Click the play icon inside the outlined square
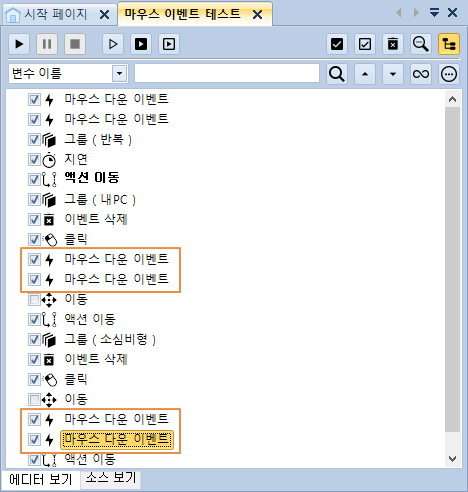 (169, 44)
